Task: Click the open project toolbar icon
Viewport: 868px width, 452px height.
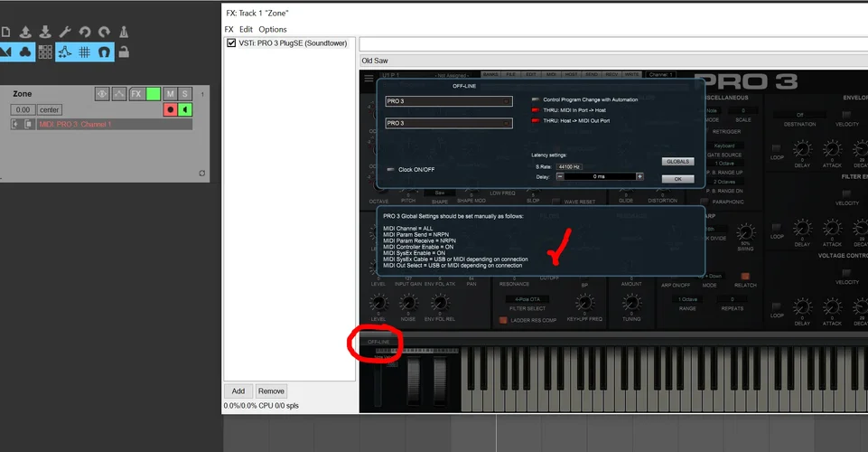Action: 25,33
